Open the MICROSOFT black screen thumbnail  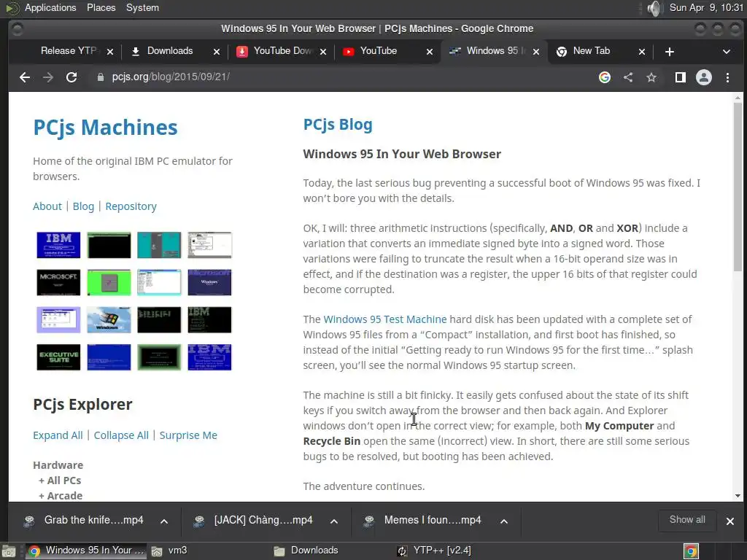tap(58, 282)
